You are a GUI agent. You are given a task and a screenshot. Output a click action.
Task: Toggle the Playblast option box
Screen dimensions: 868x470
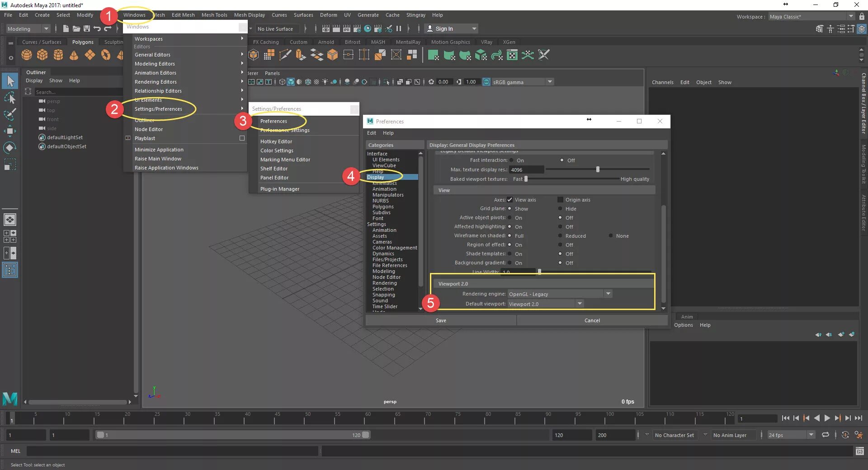(242, 138)
